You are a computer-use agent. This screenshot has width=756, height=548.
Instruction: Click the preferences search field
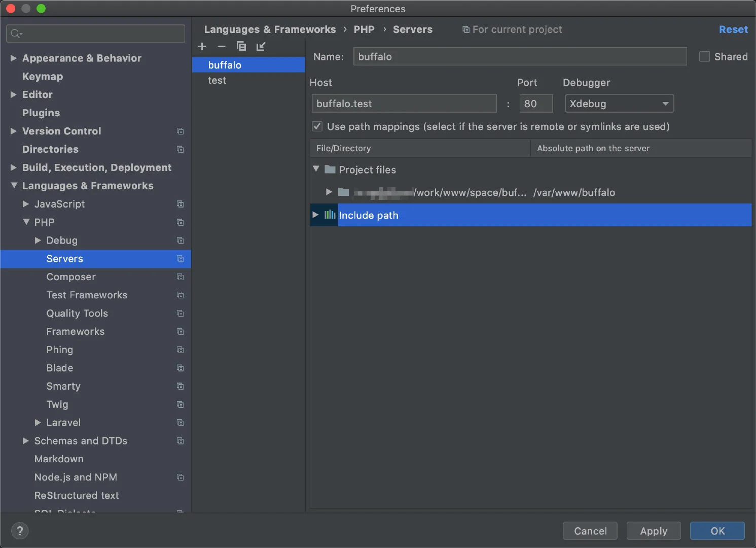coord(96,33)
